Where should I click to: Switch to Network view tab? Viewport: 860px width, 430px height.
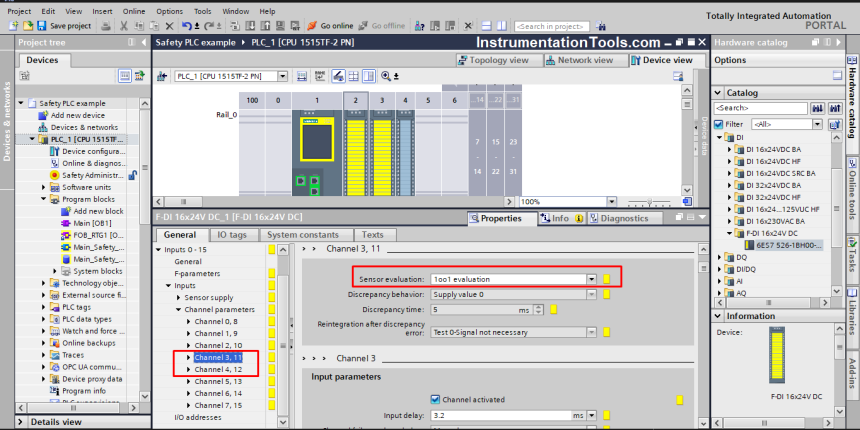coord(585,60)
